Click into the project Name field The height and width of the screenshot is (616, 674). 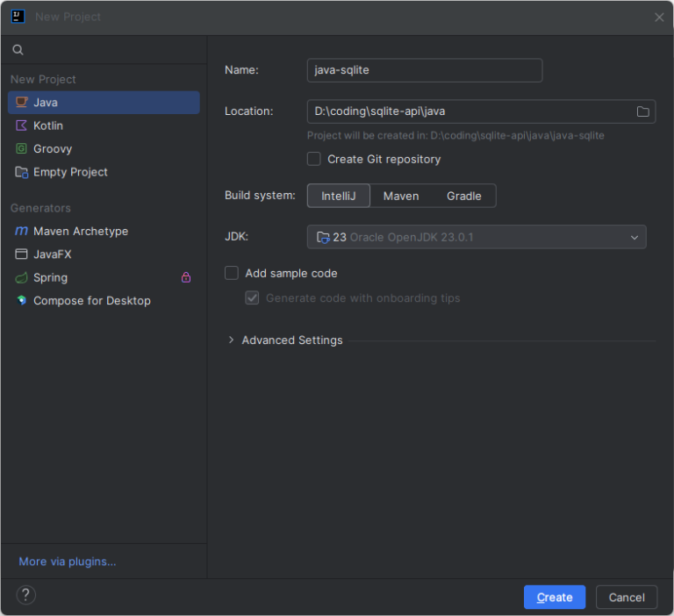coord(425,70)
